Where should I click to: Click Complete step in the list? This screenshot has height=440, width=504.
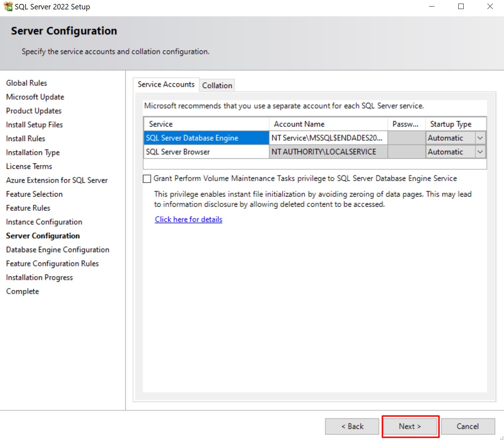click(x=23, y=291)
